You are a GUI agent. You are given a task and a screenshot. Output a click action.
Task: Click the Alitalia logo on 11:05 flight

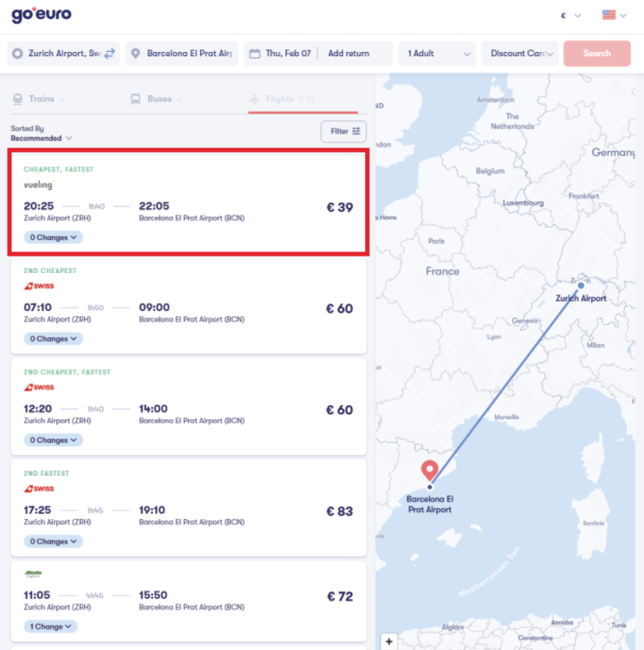click(x=33, y=574)
